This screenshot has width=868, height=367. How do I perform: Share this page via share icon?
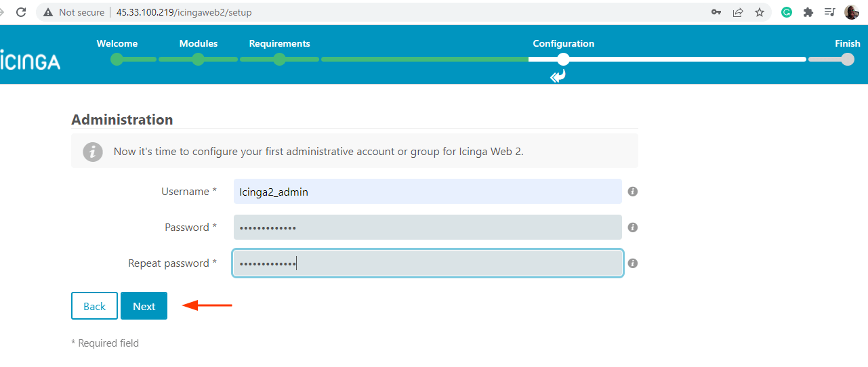(x=738, y=12)
